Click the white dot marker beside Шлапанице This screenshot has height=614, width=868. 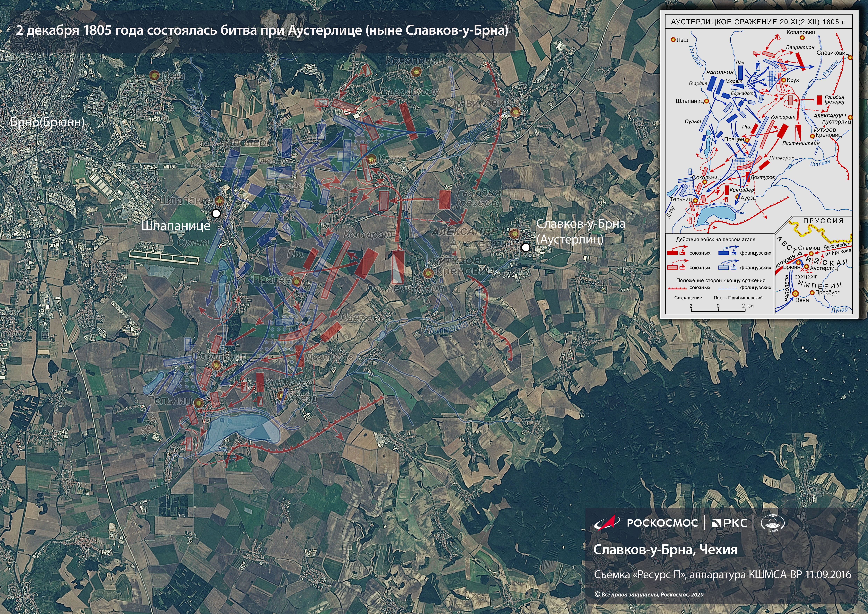point(216,214)
